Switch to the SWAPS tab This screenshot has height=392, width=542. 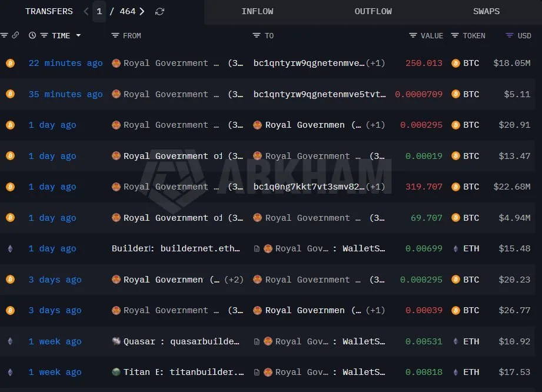pyautogui.click(x=486, y=11)
